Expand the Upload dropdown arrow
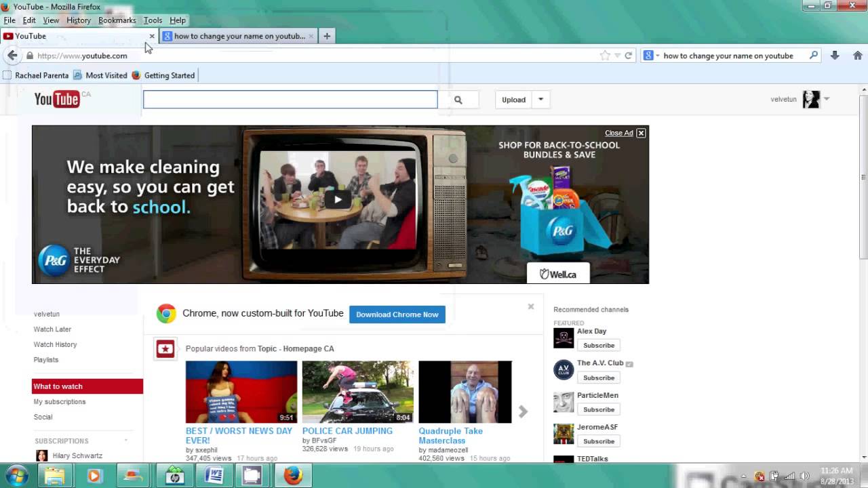868x488 pixels. 540,100
